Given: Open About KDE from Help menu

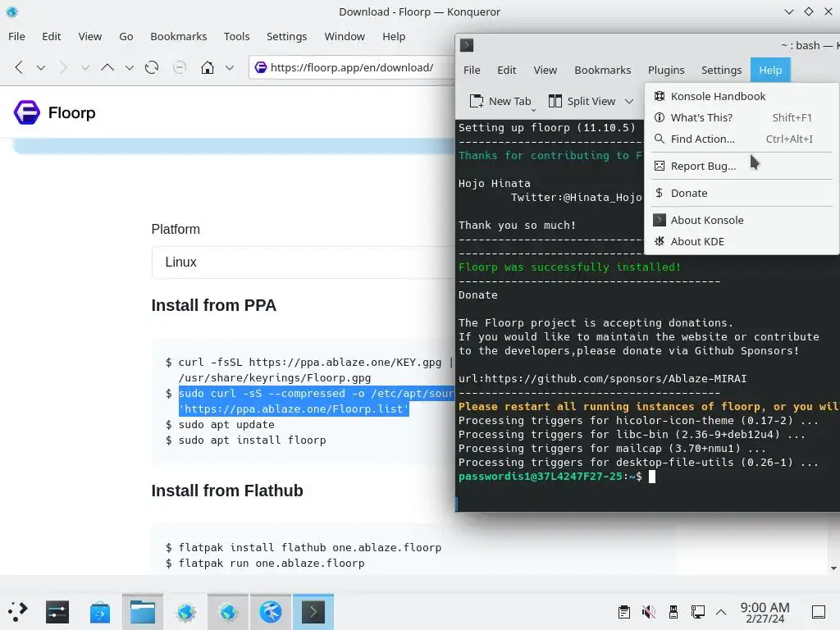Looking at the screenshot, I should 742,242.
